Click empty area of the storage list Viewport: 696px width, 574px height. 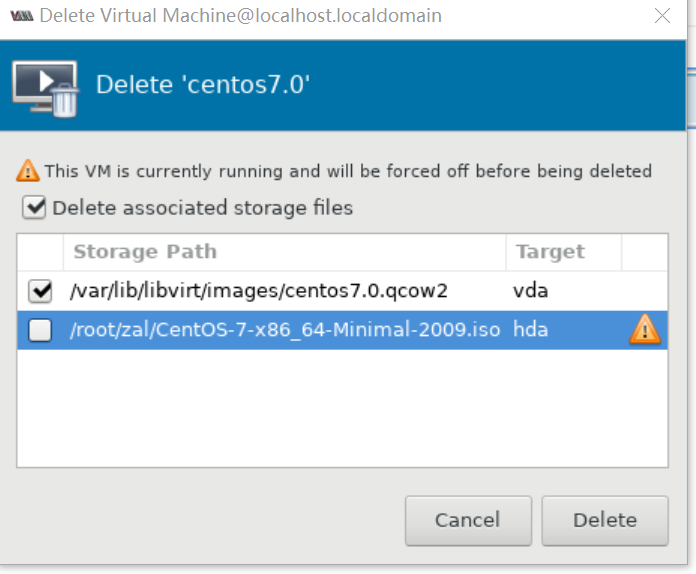point(343,408)
